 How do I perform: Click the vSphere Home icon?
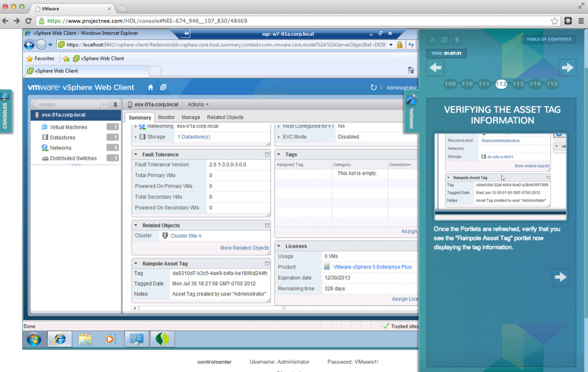click(x=150, y=87)
